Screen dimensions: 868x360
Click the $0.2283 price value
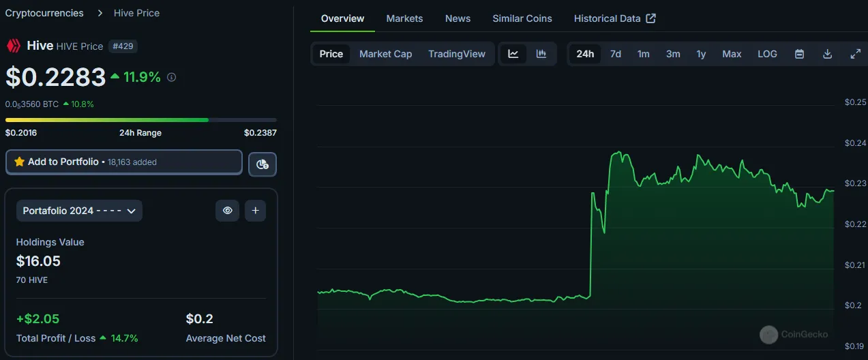click(56, 77)
